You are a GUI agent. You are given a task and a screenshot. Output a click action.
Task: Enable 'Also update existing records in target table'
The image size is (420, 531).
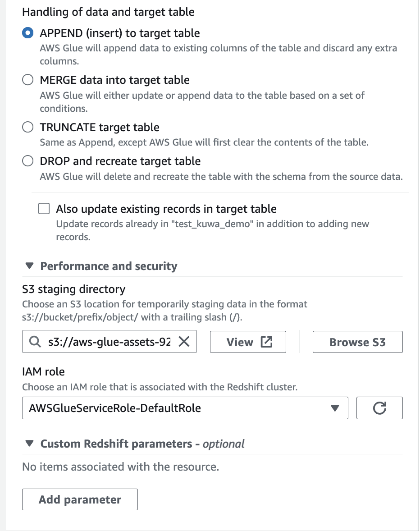pyautogui.click(x=44, y=208)
